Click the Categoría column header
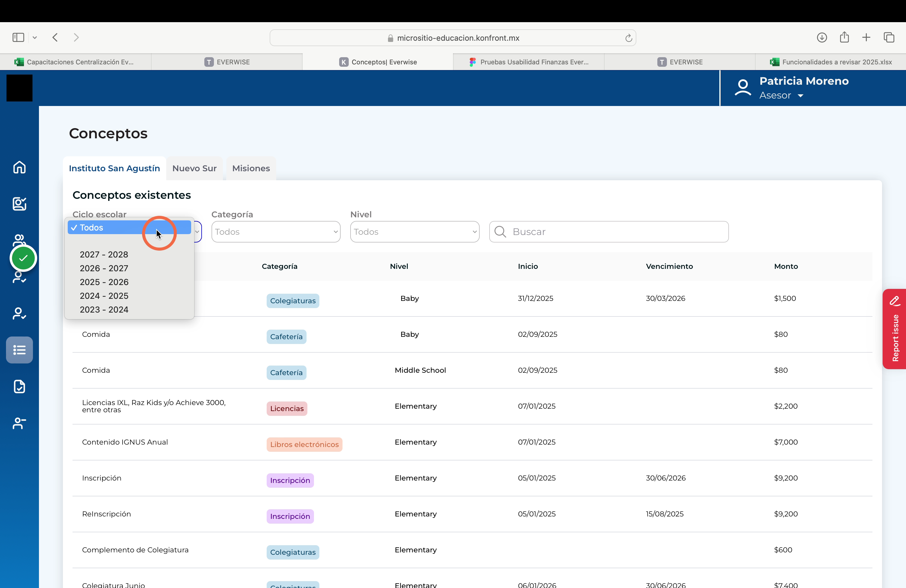906x588 pixels. [280, 266]
